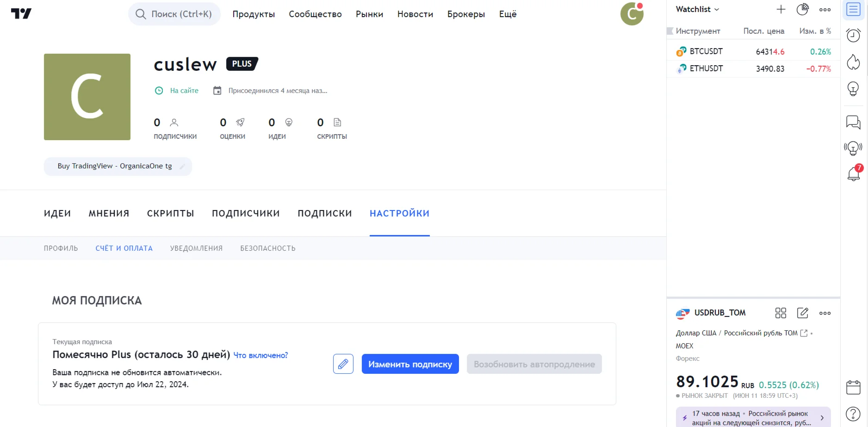This screenshot has width=868, height=427.
Task: Click the large profile avatar image
Action: click(87, 97)
